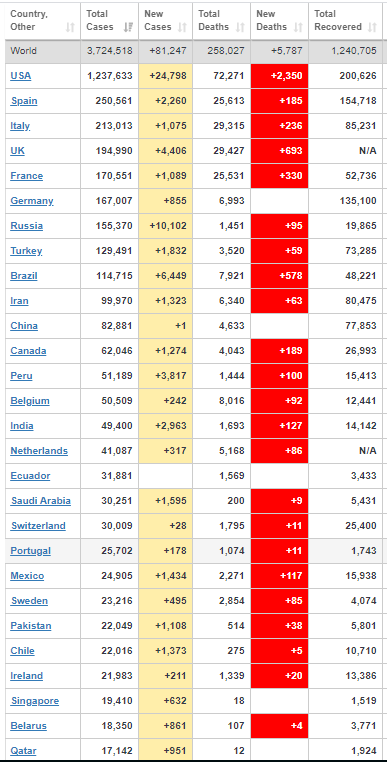Open the USA country link
The image size is (387, 762).
[x=21, y=76]
